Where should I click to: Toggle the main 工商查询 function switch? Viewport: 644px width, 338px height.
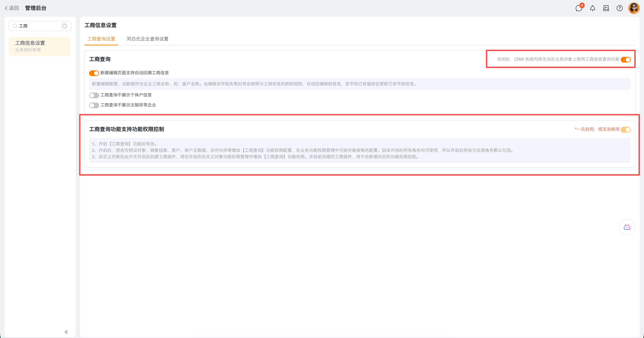[626, 59]
